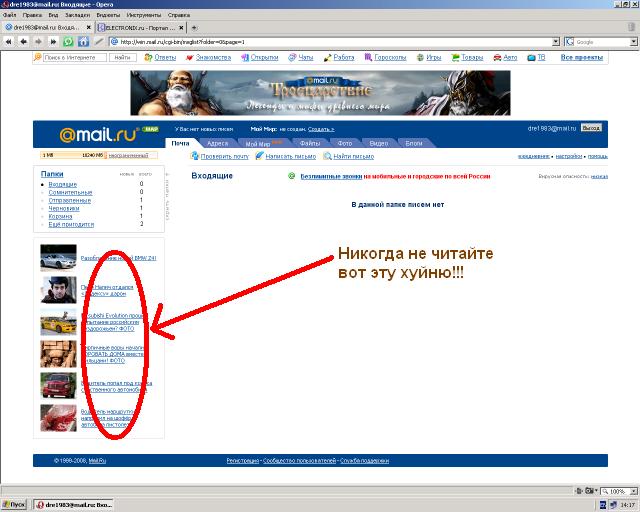The image size is (640, 512).
Task: Click in the Поиск в Интернете field
Action: [x=75, y=58]
